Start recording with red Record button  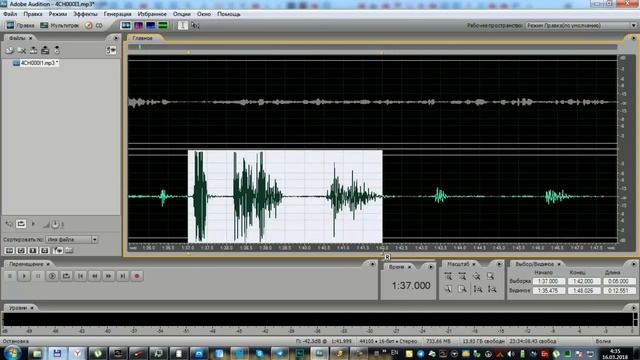click(x=137, y=276)
